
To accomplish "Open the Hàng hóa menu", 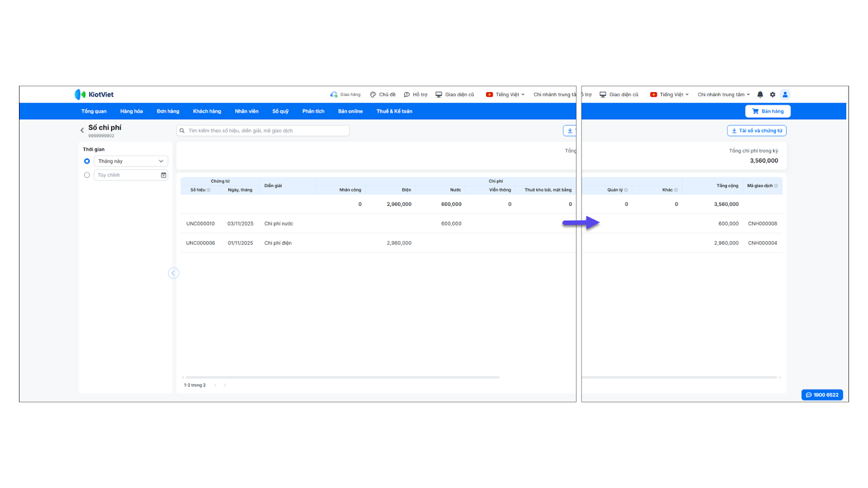I will pyautogui.click(x=132, y=111).
